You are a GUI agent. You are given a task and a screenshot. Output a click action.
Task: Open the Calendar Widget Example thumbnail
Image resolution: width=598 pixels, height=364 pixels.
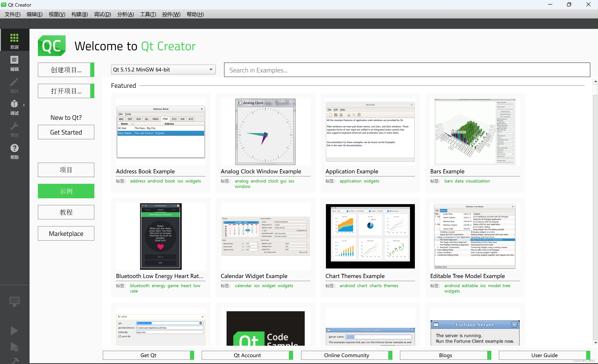click(x=265, y=237)
